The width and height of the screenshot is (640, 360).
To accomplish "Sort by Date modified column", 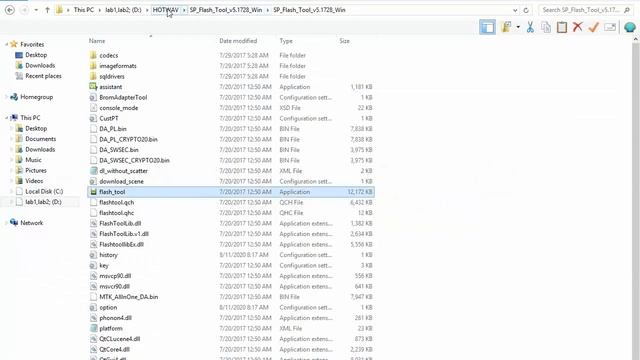I will (238, 41).
